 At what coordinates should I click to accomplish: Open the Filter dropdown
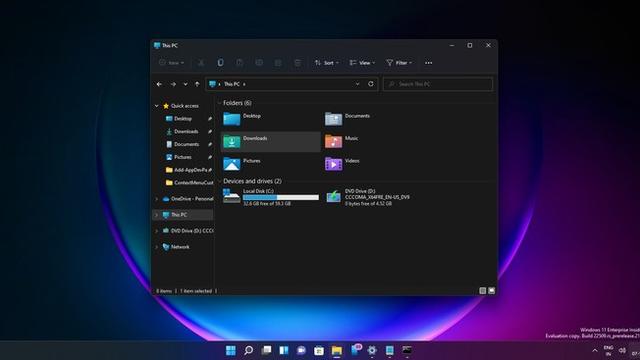click(x=399, y=63)
